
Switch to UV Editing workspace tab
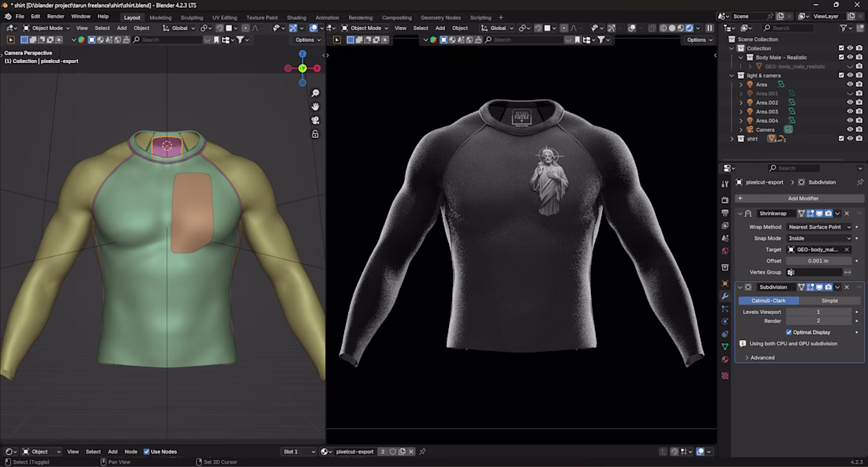coord(224,17)
